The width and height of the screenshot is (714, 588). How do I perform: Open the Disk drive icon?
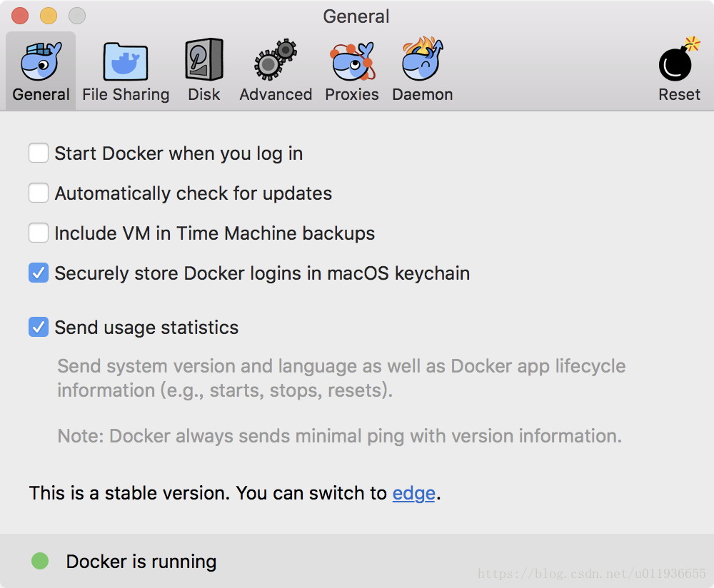tap(204, 60)
